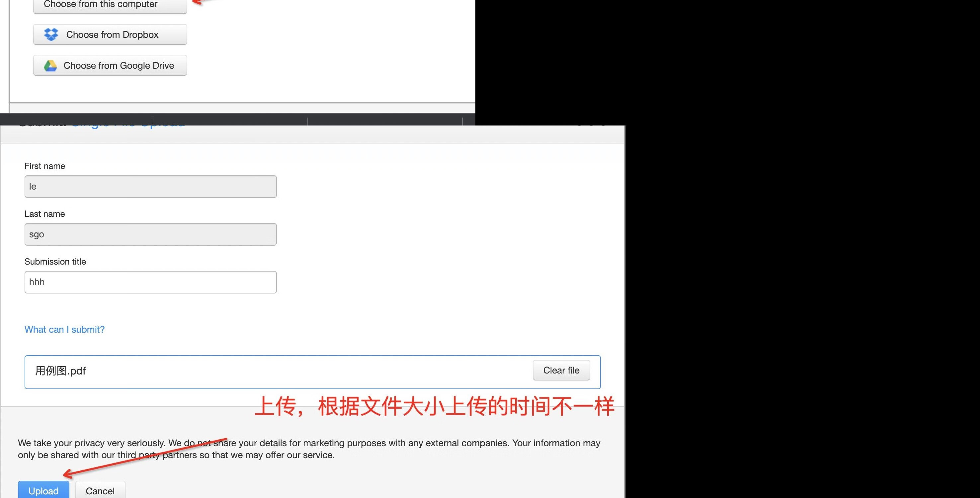980x498 pixels.
Task: Click the Submission title label
Action: click(55, 262)
